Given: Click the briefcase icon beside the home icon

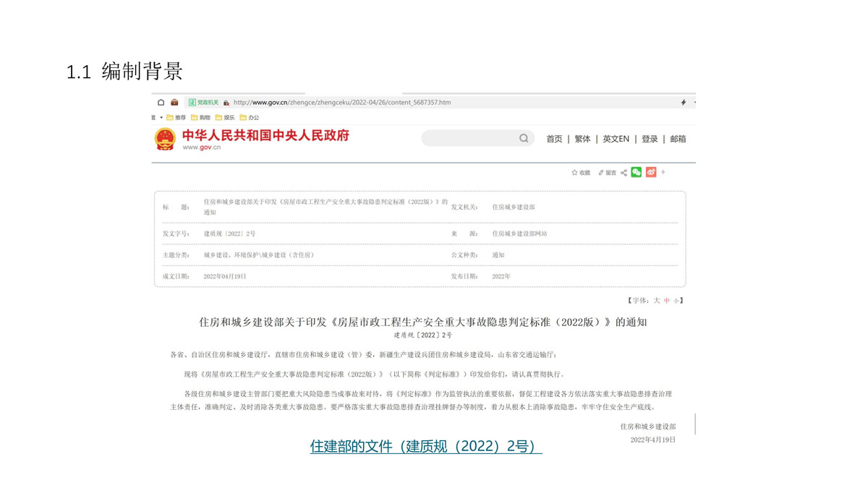Looking at the screenshot, I should coord(174,103).
